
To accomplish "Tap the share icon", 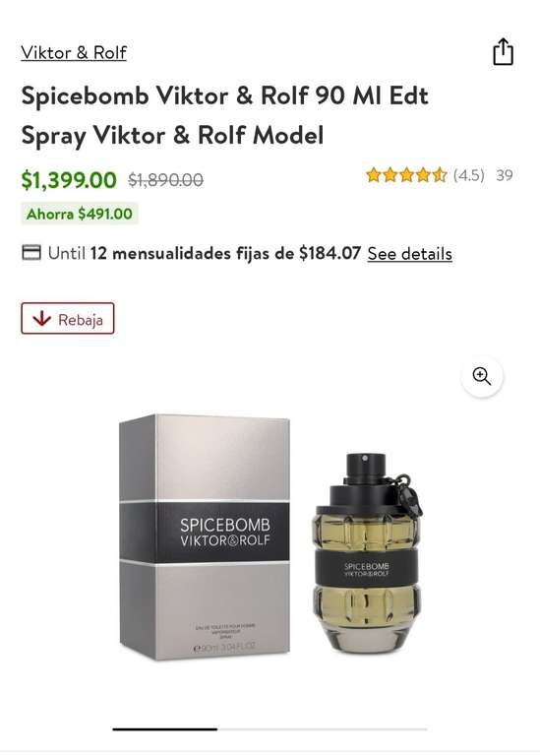I will coord(503,51).
